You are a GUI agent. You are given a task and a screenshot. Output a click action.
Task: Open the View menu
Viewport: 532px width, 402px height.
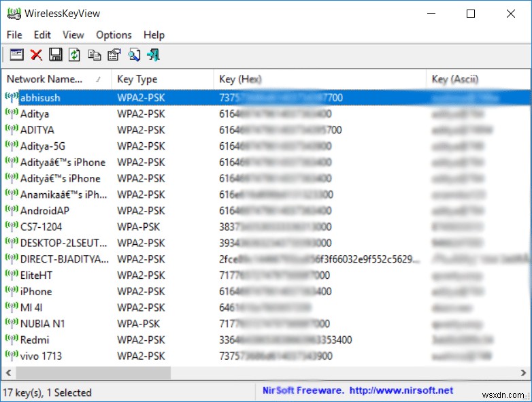73,35
